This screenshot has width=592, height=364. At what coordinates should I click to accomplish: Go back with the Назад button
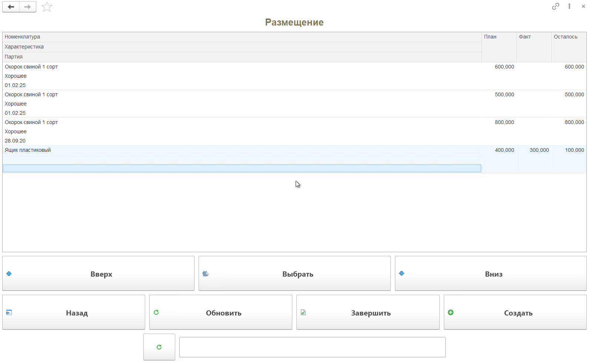tap(74, 313)
